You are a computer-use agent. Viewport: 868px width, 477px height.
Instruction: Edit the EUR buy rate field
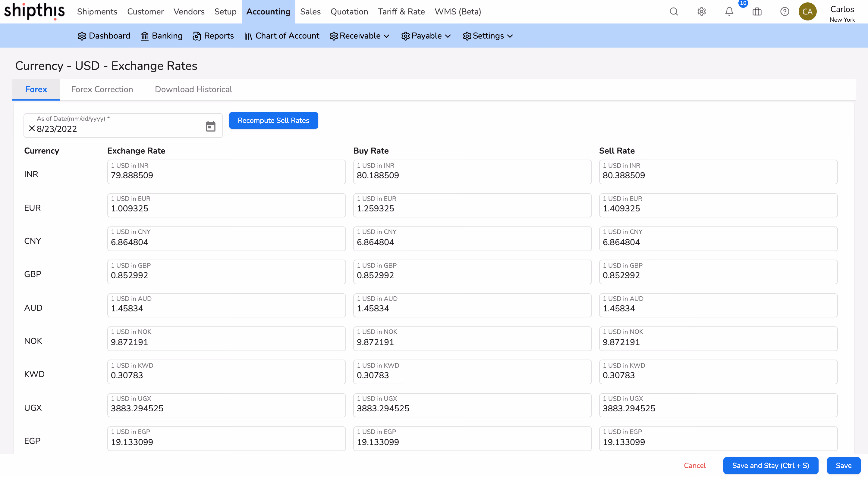click(x=472, y=205)
